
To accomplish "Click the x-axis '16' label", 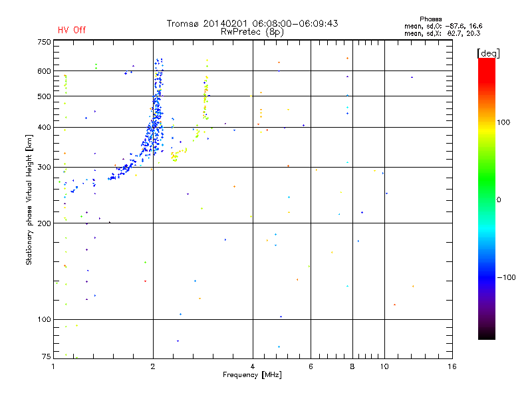I will [x=452, y=366].
